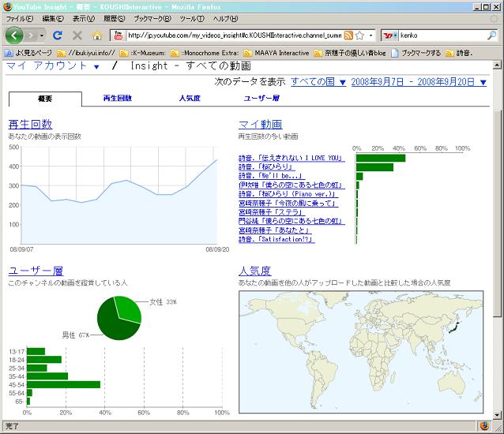Viewport: 504px width, 434px height.
Task: Click the world popularity map
Action: (361, 352)
